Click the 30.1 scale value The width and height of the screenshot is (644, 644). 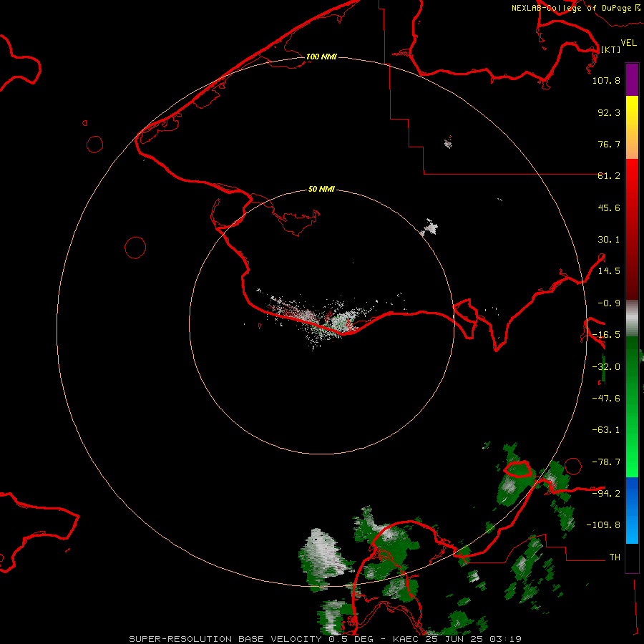[x=609, y=240]
